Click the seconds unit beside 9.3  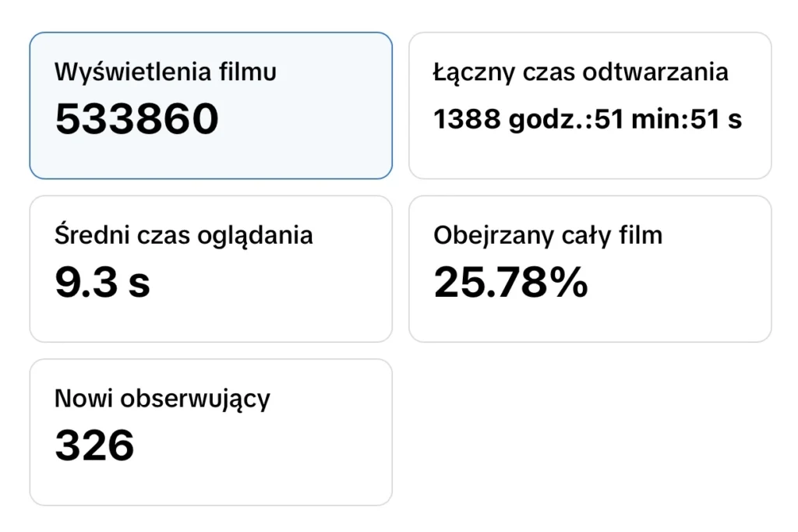pyautogui.click(x=139, y=284)
